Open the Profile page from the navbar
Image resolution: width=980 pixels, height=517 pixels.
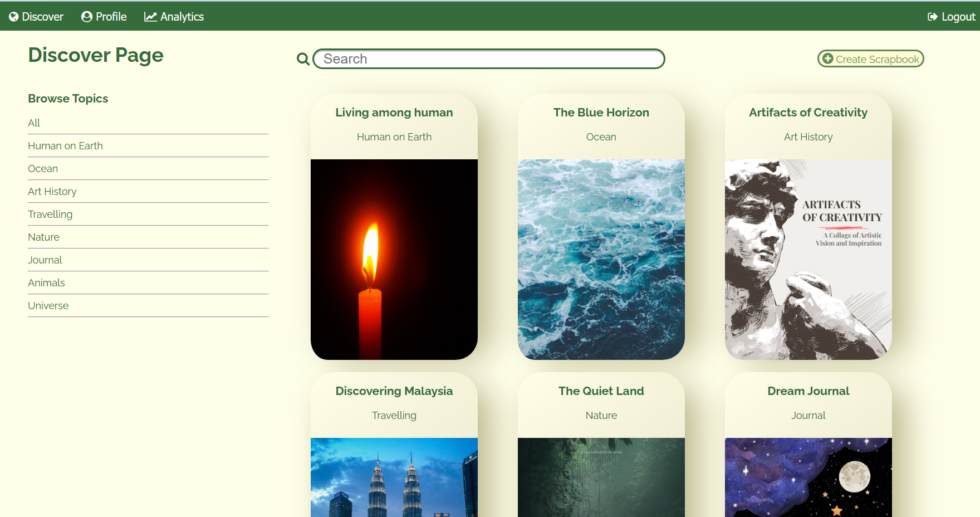(x=110, y=16)
